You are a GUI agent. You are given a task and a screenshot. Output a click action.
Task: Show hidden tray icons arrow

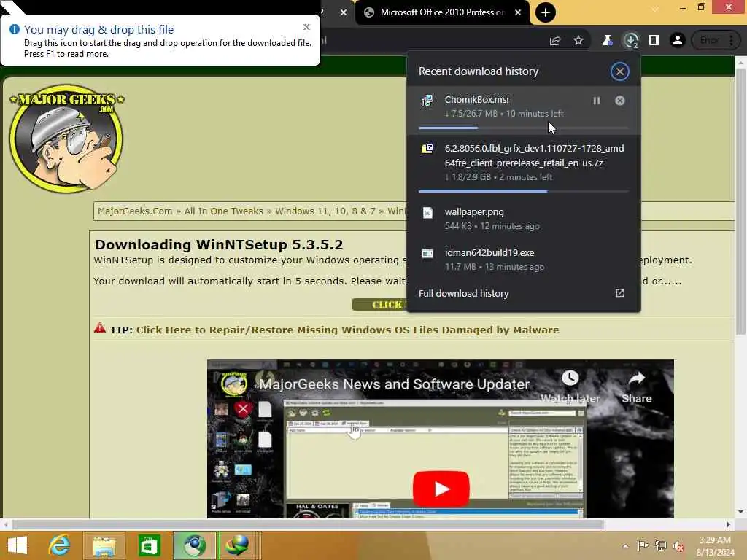coord(625,546)
